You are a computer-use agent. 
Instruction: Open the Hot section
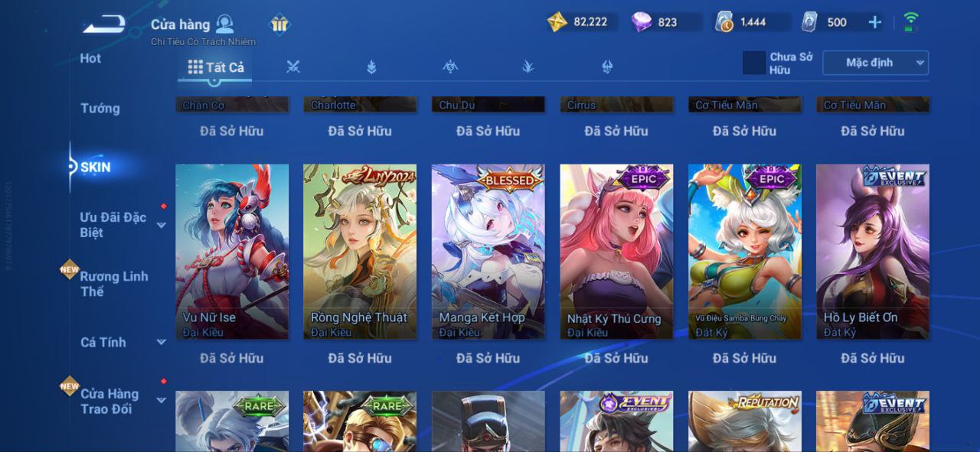pos(90,58)
